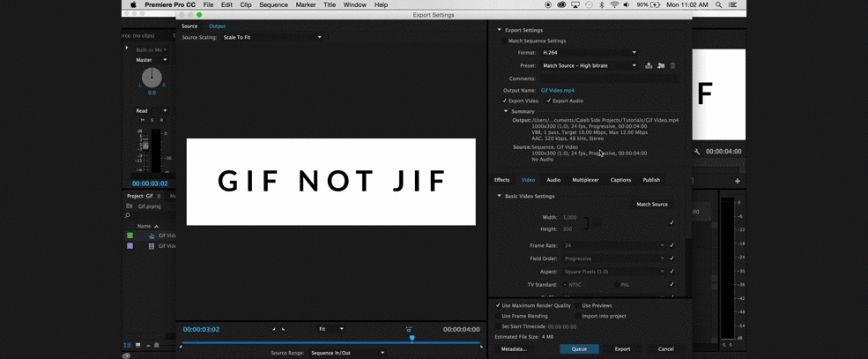
Task: Open the Sequence menu
Action: (x=273, y=4)
